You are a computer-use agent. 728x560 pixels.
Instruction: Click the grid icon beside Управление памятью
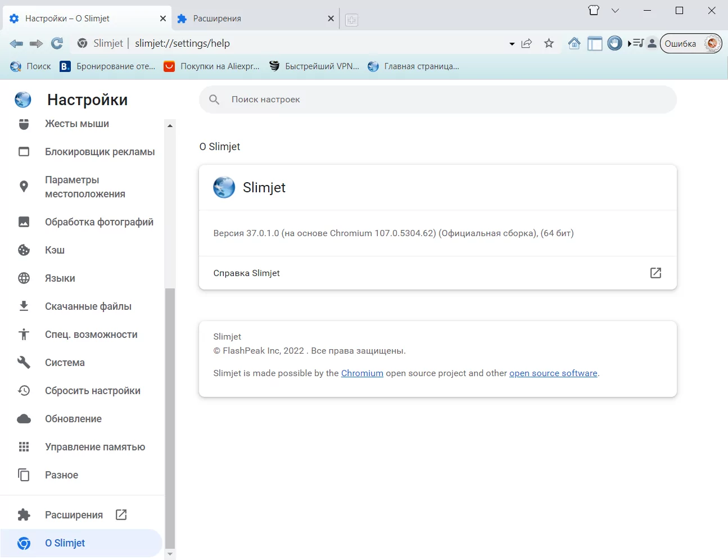click(24, 447)
